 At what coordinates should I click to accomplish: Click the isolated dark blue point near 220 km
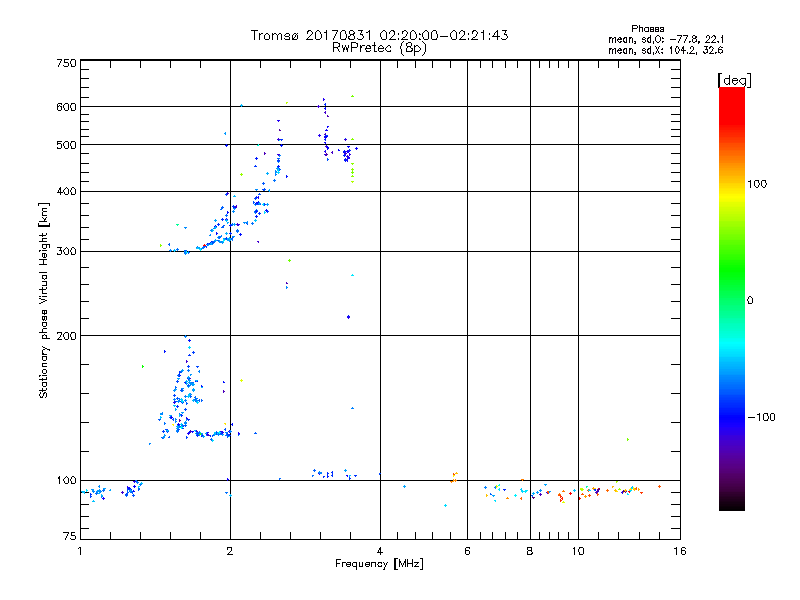pos(348,317)
